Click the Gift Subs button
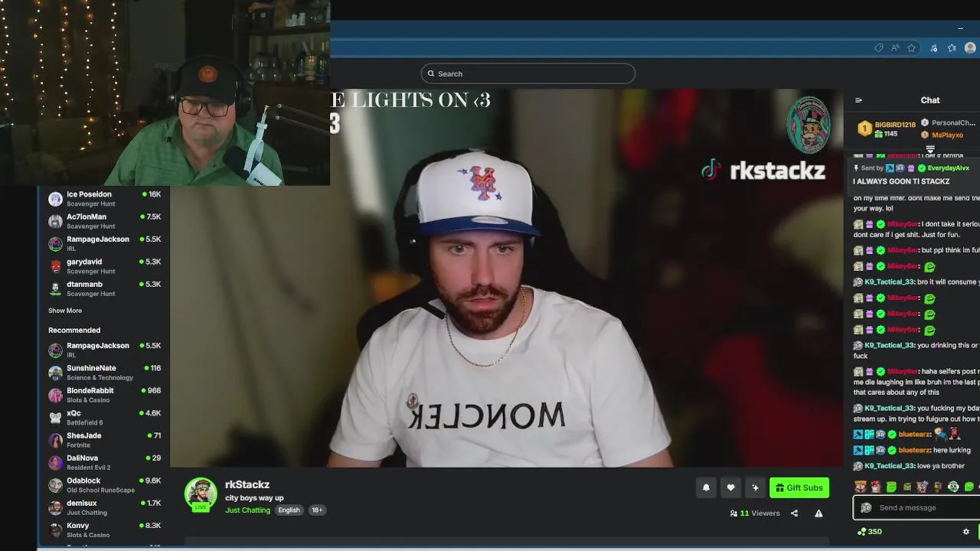Image resolution: width=980 pixels, height=551 pixels. pos(799,487)
